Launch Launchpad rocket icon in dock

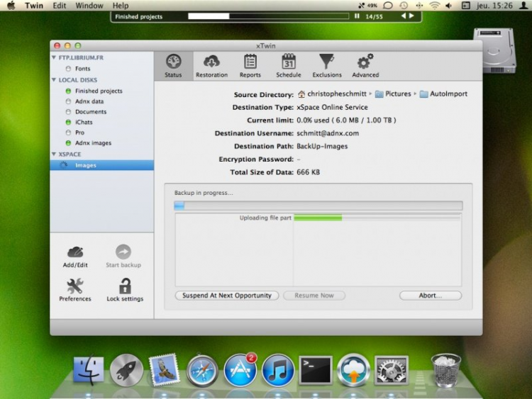(x=126, y=370)
